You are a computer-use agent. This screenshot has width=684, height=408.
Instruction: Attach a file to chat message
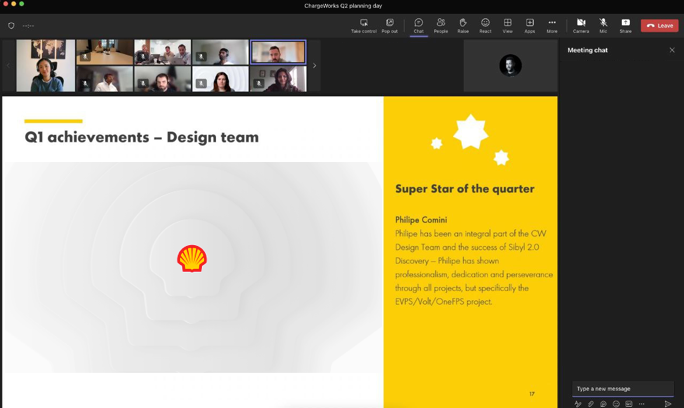(590, 404)
